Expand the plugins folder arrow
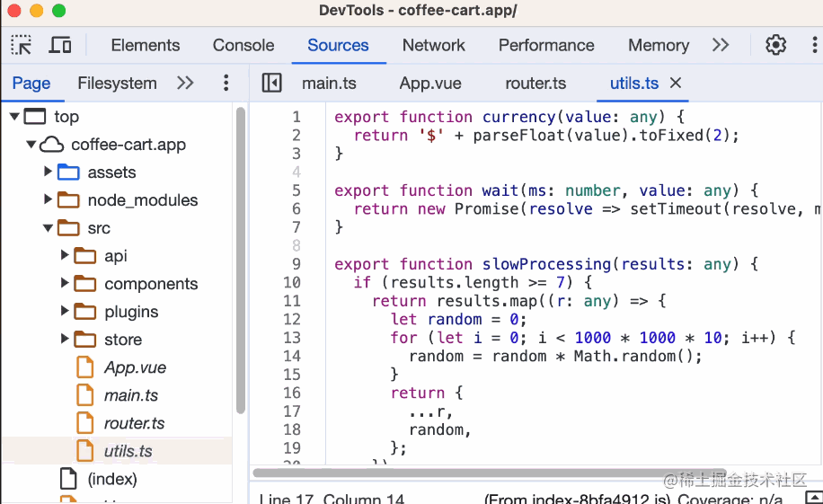The height and width of the screenshot is (504, 823). [x=65, y=310]
